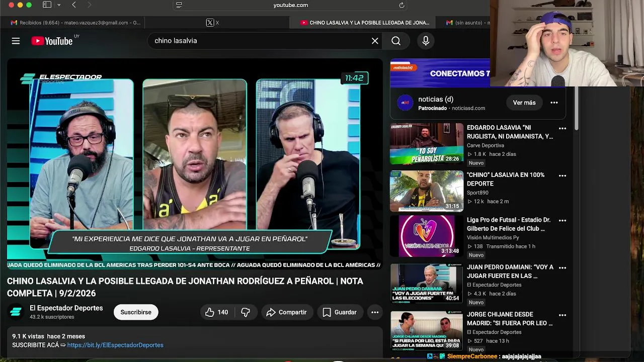Open the CONECTAMOS ad banner

click(440, 73)
